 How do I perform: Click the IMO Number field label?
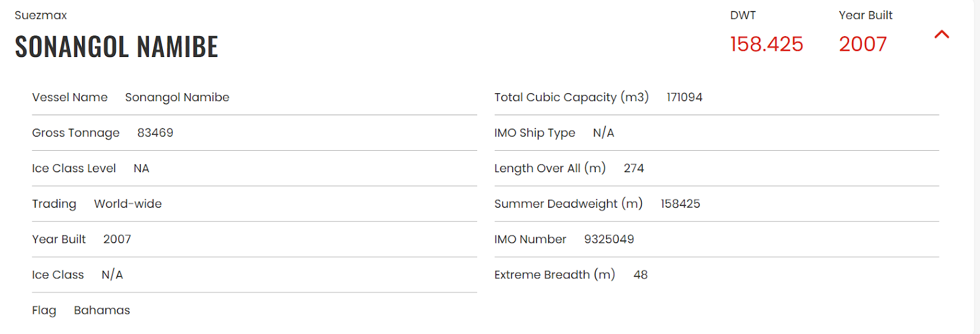click(530, 240)
